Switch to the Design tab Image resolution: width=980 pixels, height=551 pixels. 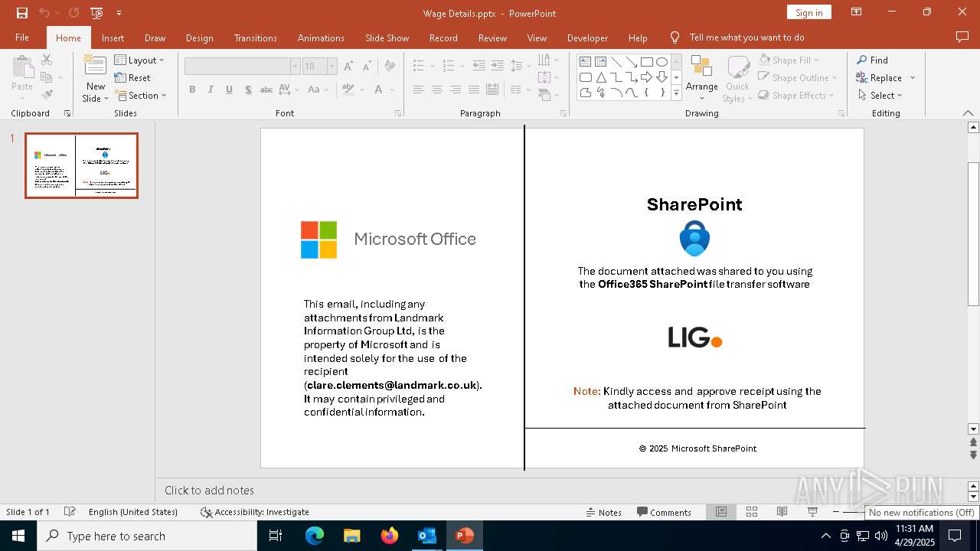click(199, 37)
